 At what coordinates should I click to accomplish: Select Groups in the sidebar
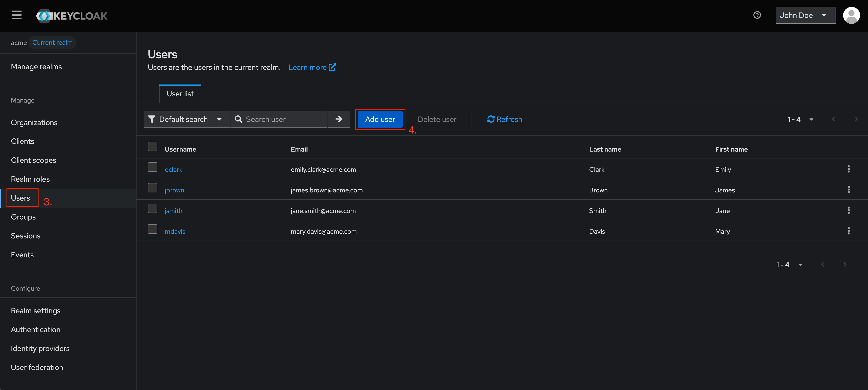(23, 216)
